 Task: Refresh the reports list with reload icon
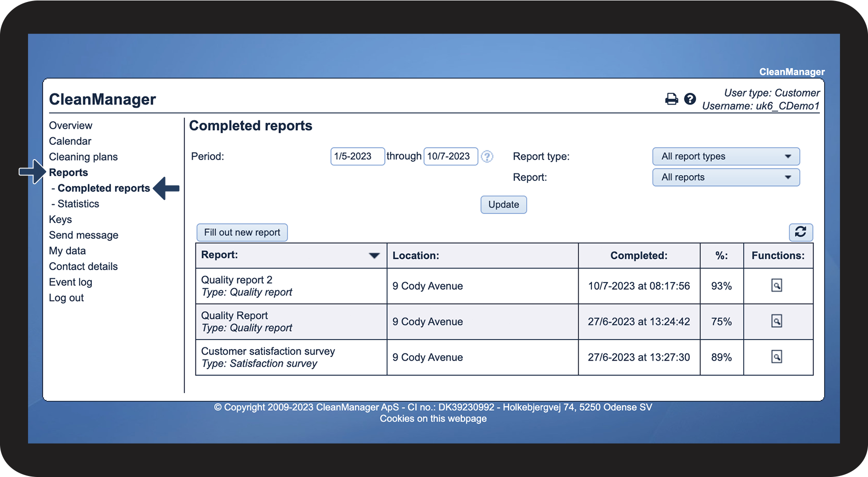(800, 232)
